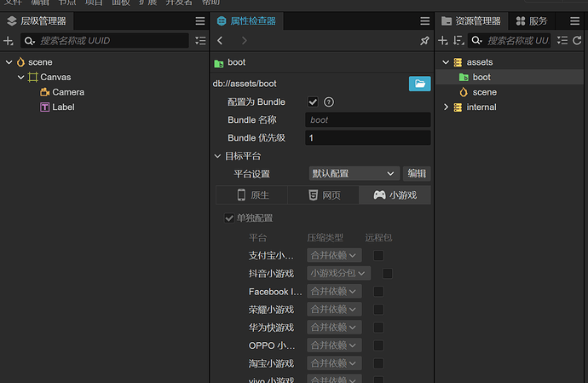Open compression type dropdown for Facebook Instant
The height and width of the screenshot is (383, 588).
tap(334, 292)
